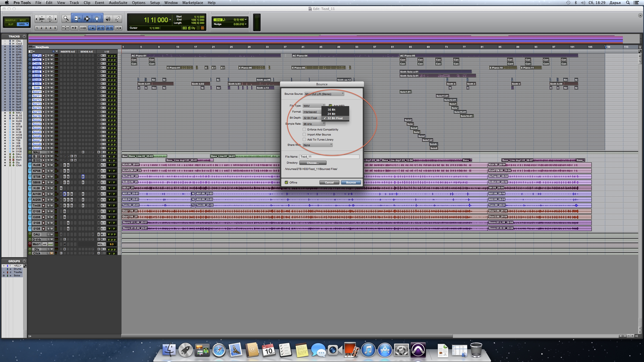Click the Mstr1 volume value 0.3
The image size is (644, 362).
click(x=111, y=244)
